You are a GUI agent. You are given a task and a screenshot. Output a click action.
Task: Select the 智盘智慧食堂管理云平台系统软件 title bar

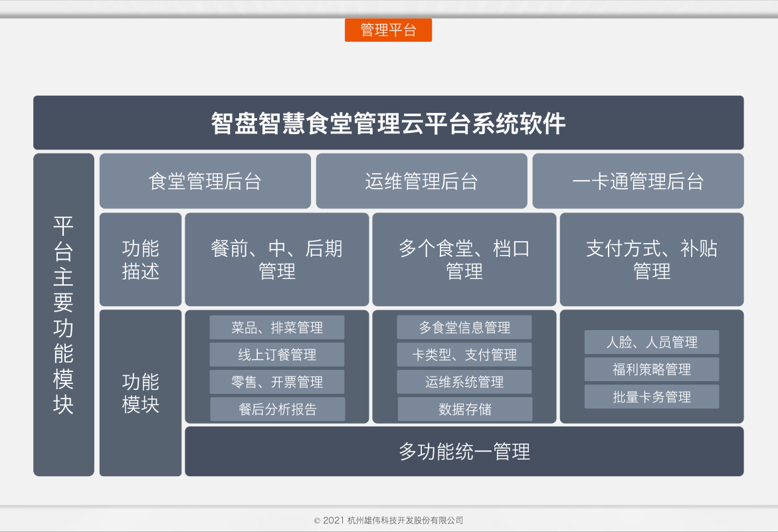click(388, 122)
